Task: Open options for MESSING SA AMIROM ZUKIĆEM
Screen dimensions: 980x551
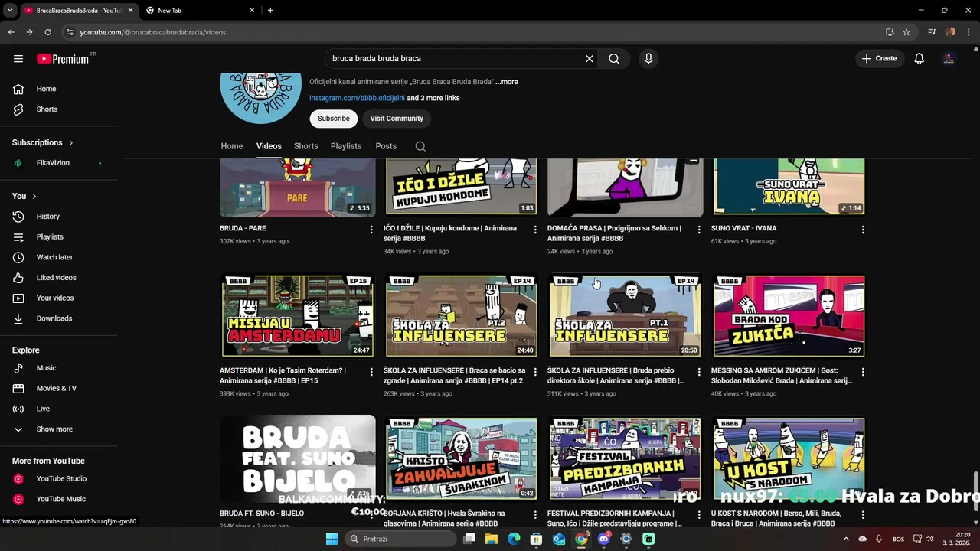Action: click(x=863, y=372)
